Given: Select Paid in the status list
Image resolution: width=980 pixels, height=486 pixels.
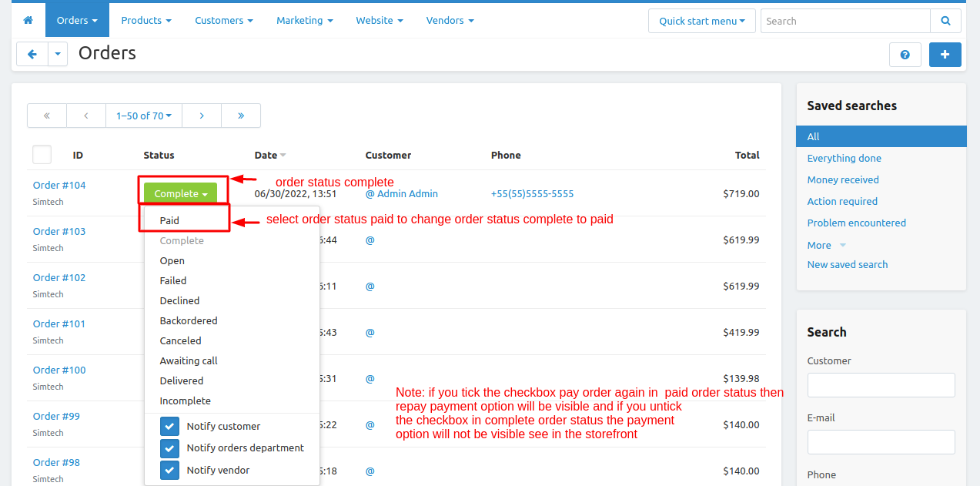Looking at the screenshot, I should (x=169, y=220).
